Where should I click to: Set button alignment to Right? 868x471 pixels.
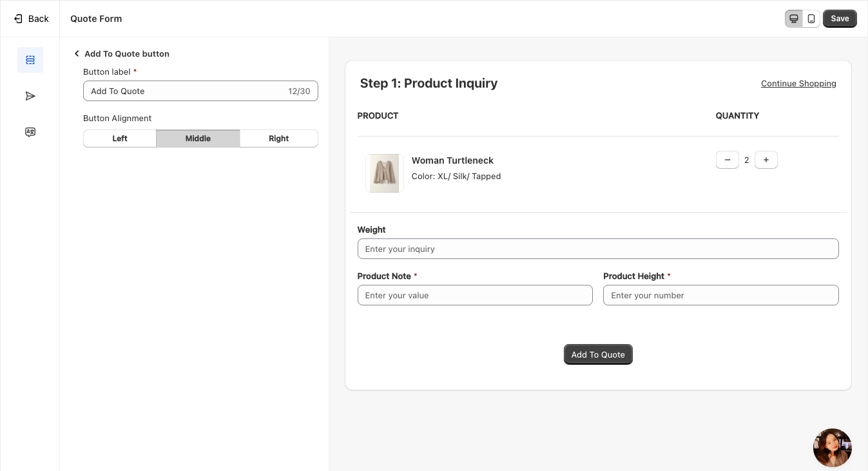pos(278,139)
